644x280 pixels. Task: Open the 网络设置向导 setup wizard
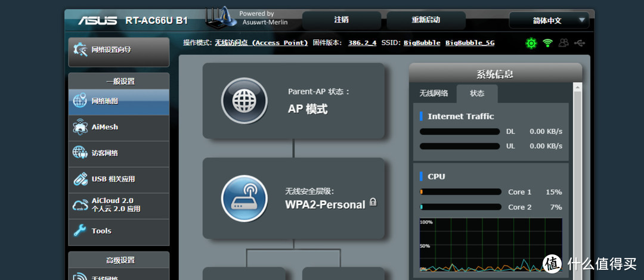click(119, 51)
